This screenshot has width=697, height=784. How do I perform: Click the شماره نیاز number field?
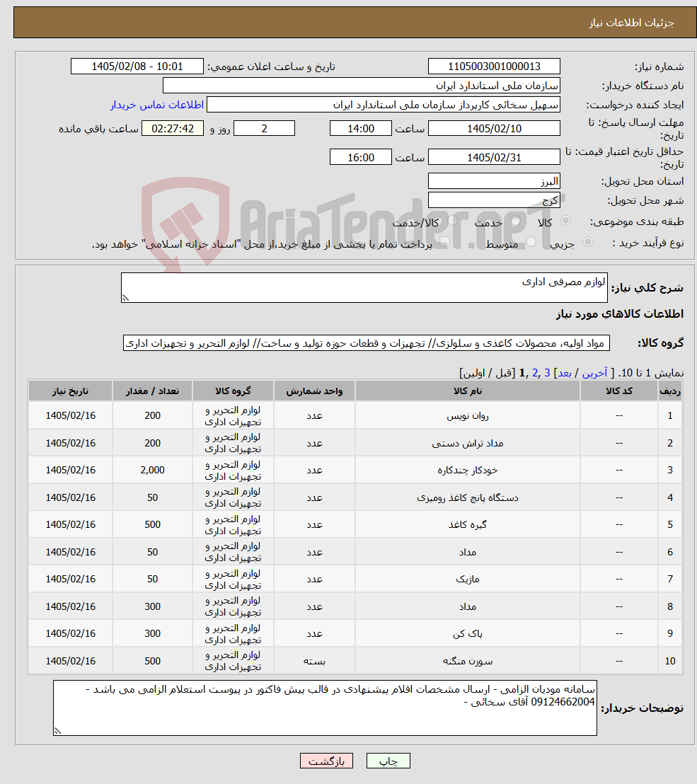pyautogui.click(x=494, y=67)
